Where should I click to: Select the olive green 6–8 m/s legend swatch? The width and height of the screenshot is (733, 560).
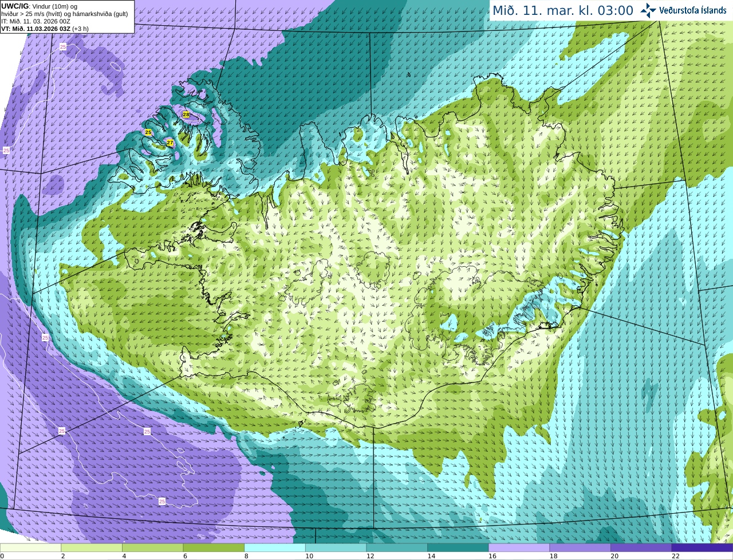(214, 547)
